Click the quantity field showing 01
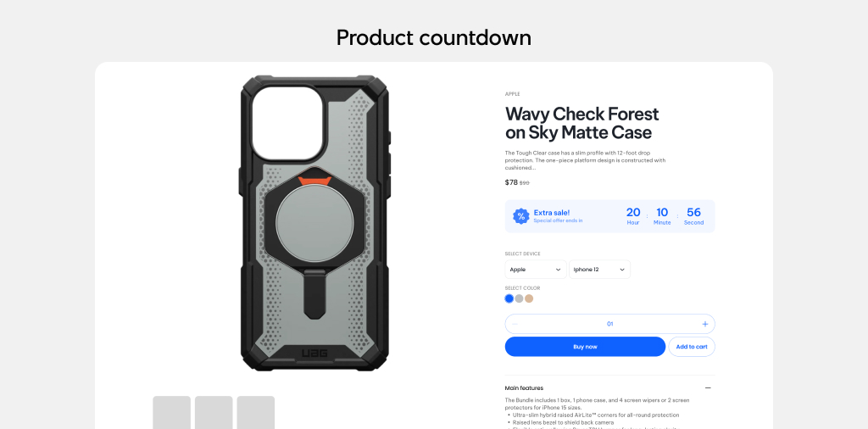868x429 pixels. pos(610,324)
